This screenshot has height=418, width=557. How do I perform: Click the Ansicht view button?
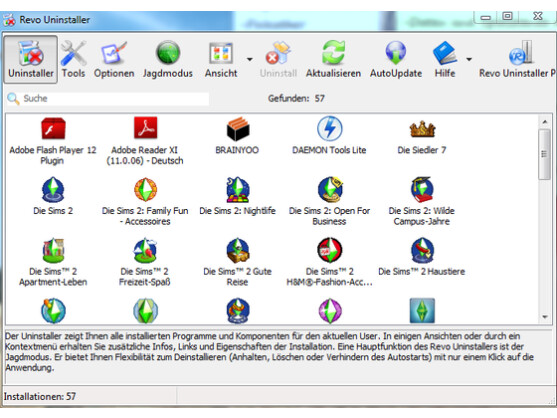(x=221, y=59)
